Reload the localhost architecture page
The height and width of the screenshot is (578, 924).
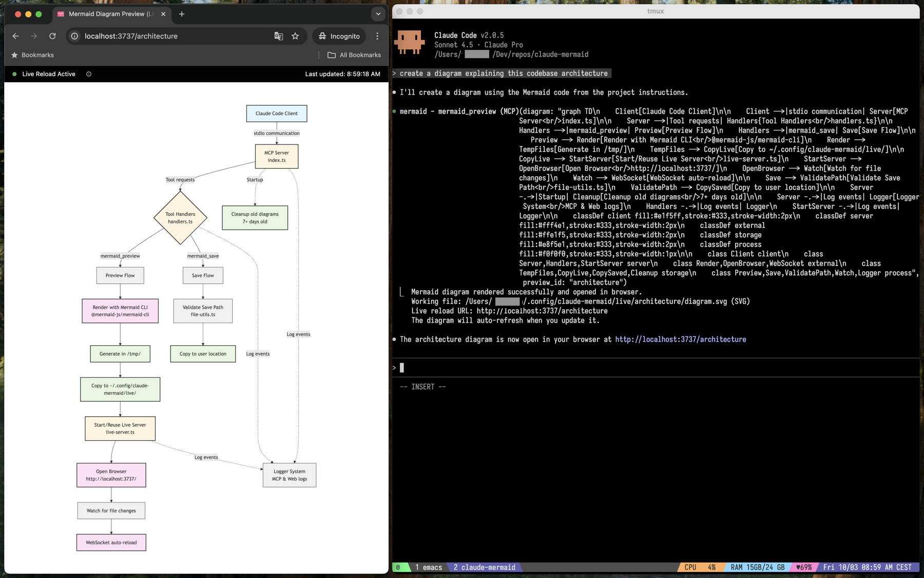click(52, 36)
